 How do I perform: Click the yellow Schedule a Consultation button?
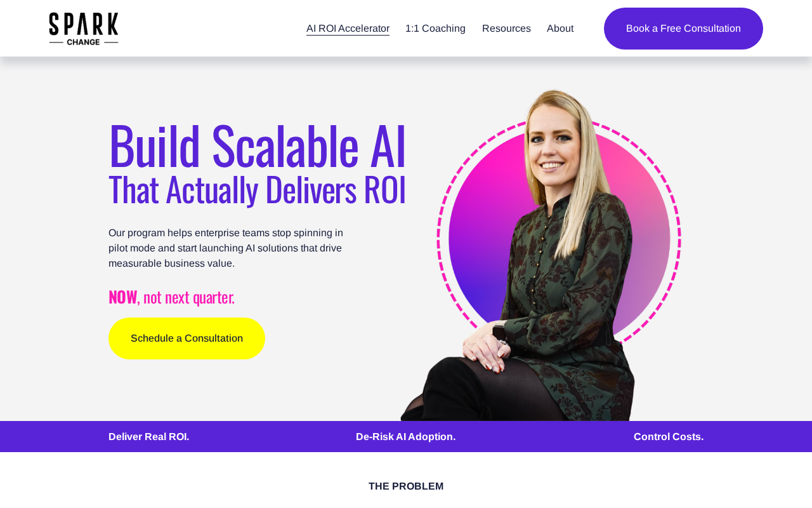187,338
